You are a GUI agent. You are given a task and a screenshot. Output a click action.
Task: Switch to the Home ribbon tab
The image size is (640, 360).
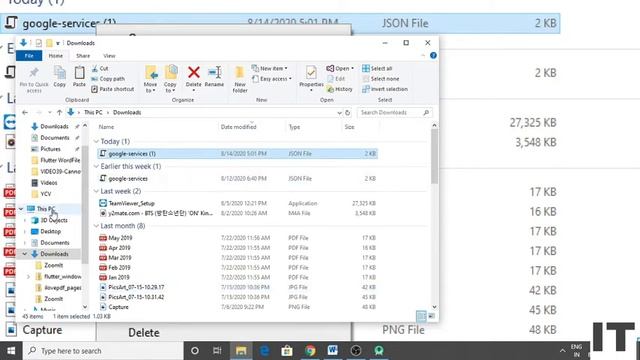[56, 56]
